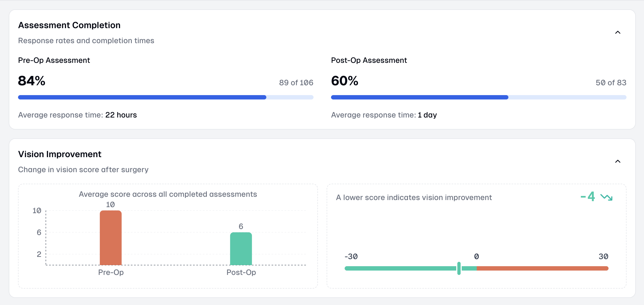
Task: Click the Pre-Op completion progress bar
Action: tap(165, 97)
